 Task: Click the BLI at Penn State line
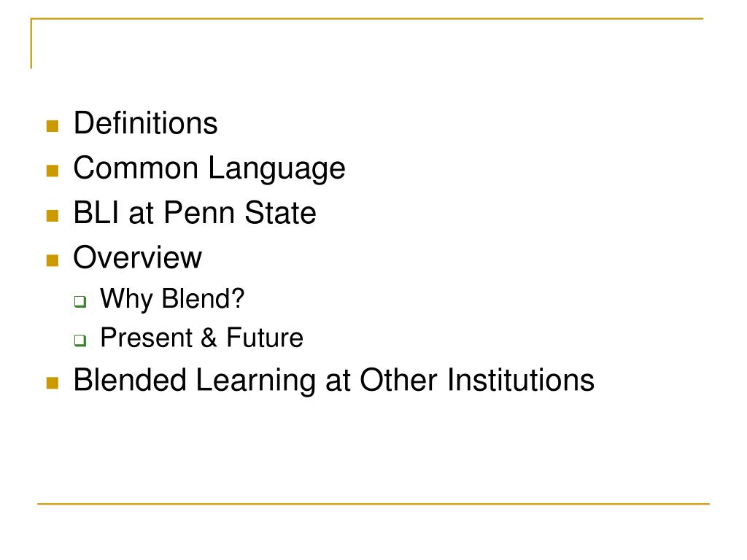[195, 212]
